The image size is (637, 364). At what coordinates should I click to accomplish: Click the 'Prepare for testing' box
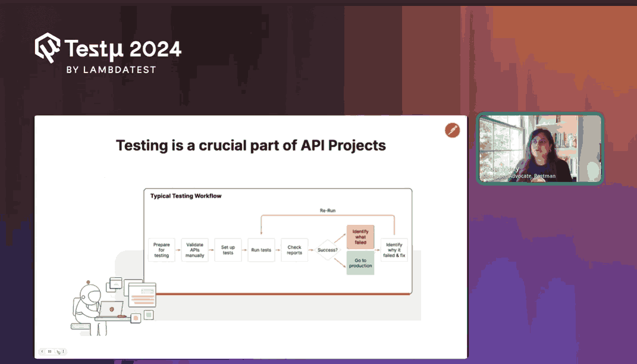[161, 250]
